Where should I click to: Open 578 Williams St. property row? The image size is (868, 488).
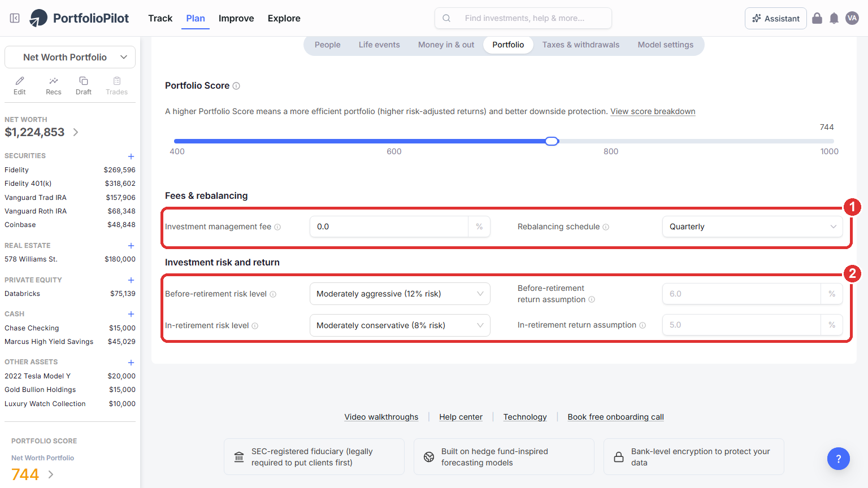70,259
